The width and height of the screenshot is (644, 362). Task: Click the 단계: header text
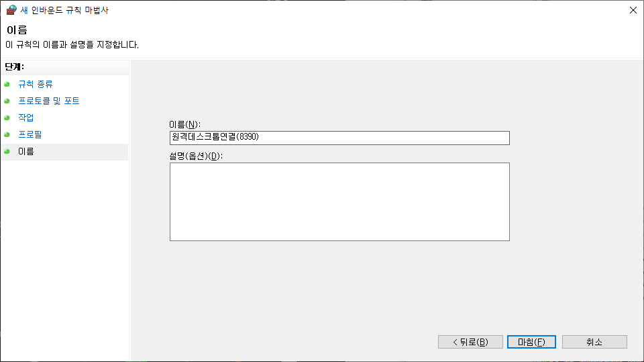click(14, 67)
